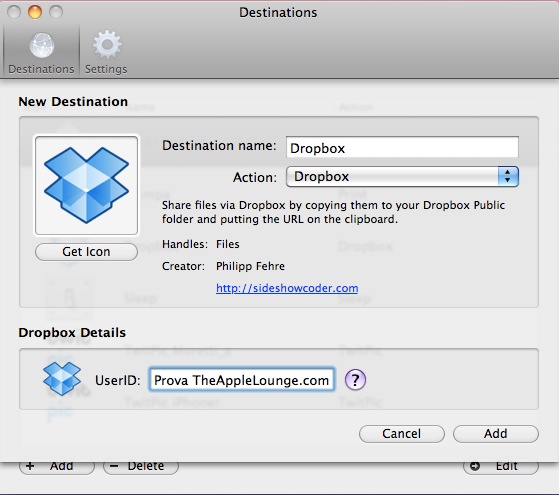The image size is (559, 495).
Task: Click the 'New Destination' heading
Action: click(73, 102)
